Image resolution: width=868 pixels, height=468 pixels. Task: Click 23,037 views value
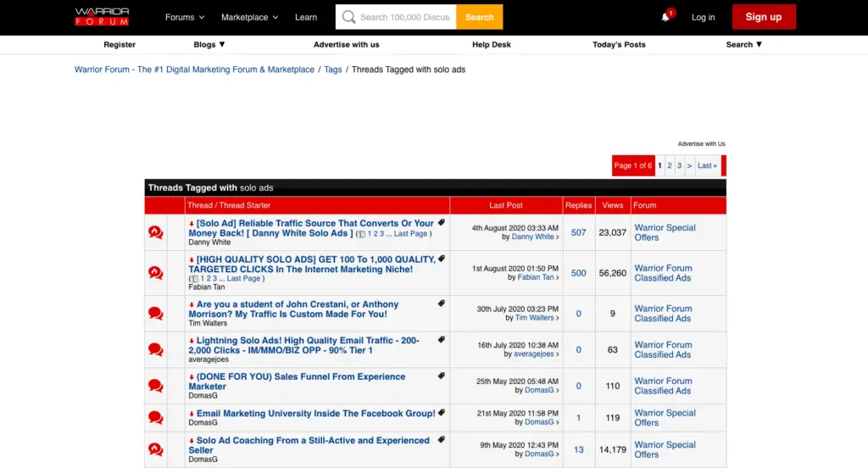(x=612, y=232)
